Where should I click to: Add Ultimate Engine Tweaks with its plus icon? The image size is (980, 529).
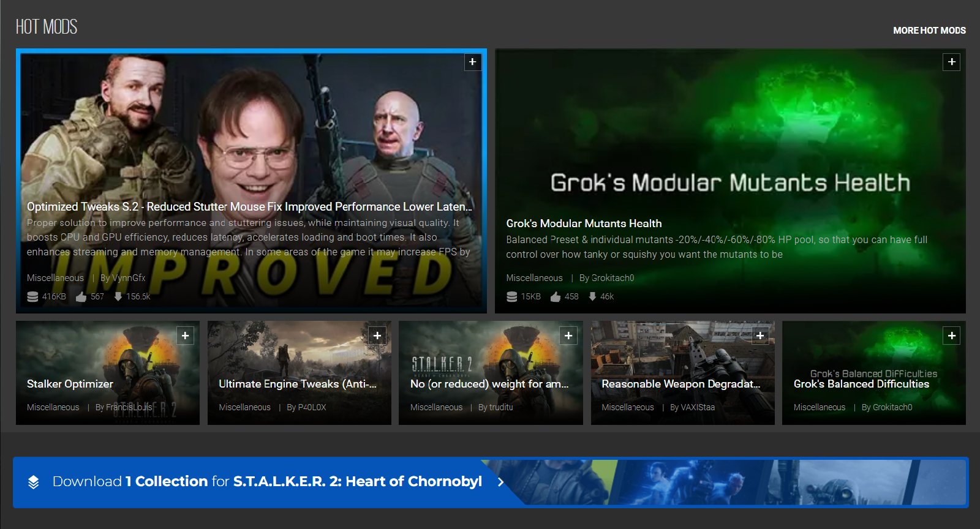[x=377, y=336]
